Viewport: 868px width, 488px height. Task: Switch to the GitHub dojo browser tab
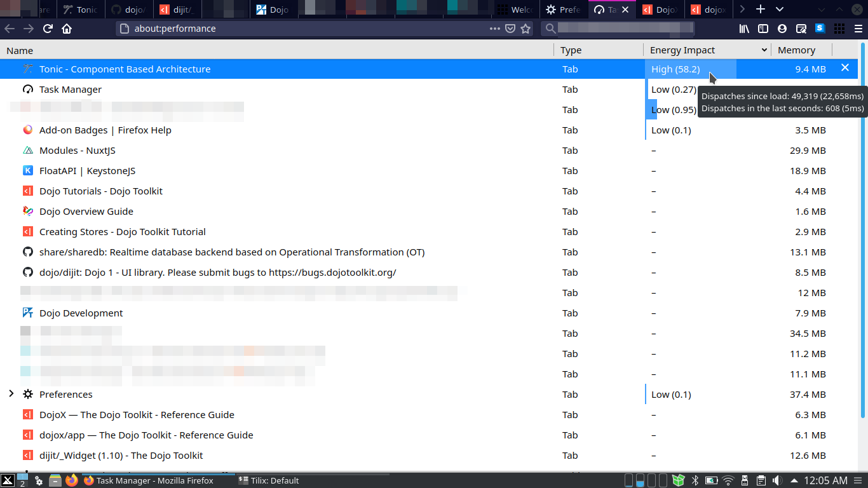[129, 10]
